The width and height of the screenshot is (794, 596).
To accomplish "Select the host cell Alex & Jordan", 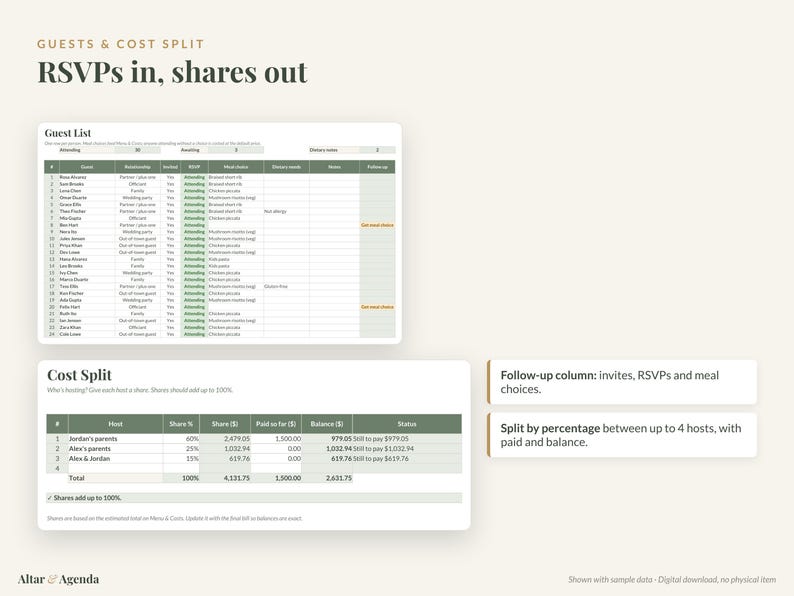I will point(115,459).
